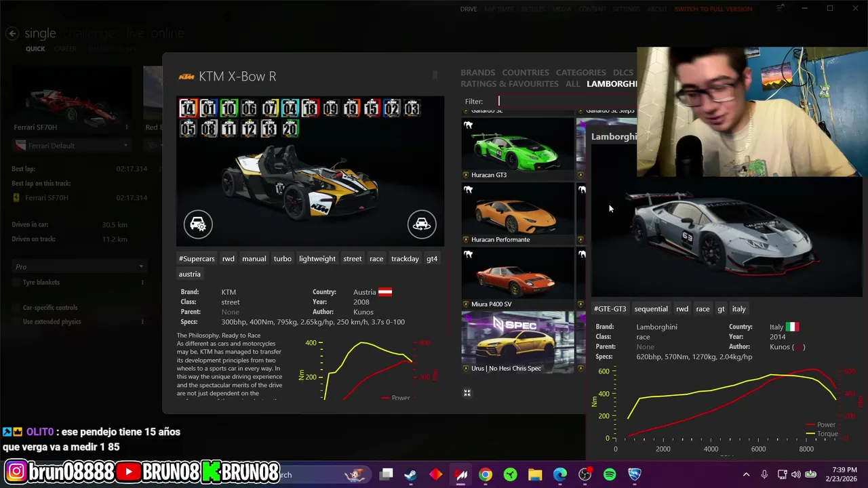Screen dimensions: 868x488
Task: Click the microphone tray icon
Action: pos(764,474)
